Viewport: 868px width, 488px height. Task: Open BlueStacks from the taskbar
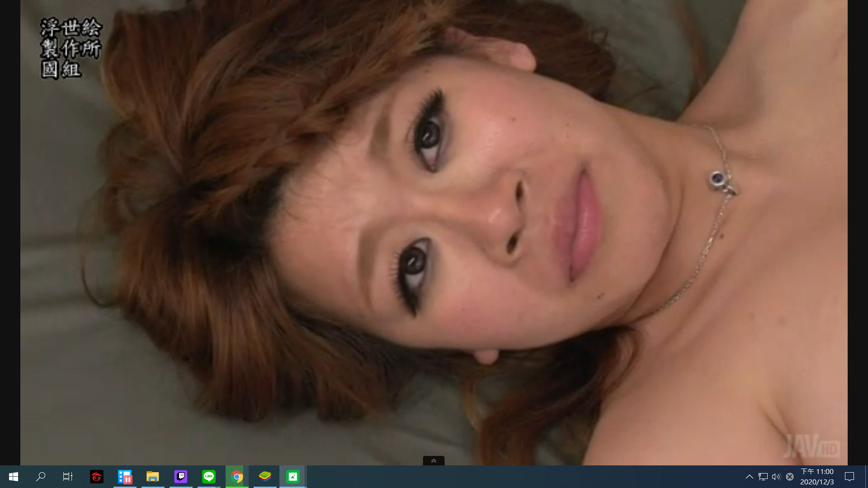[x=265, y=477]
